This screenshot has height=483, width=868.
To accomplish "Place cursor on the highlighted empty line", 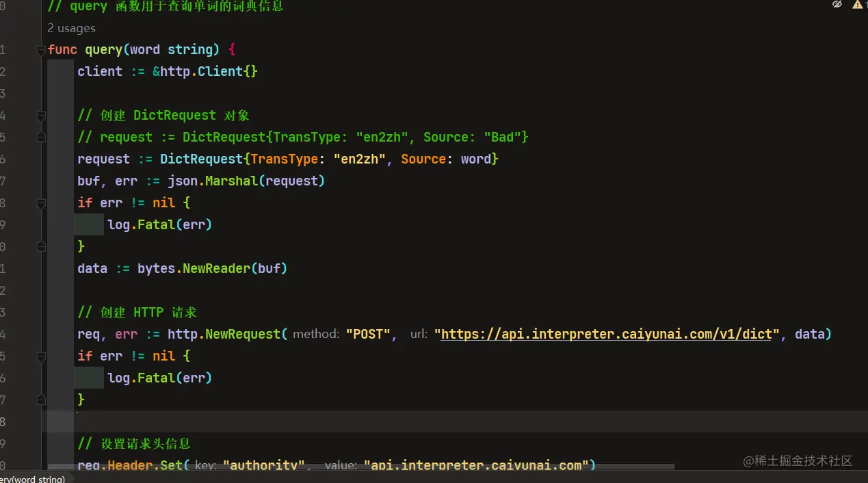I will [454, 421].
